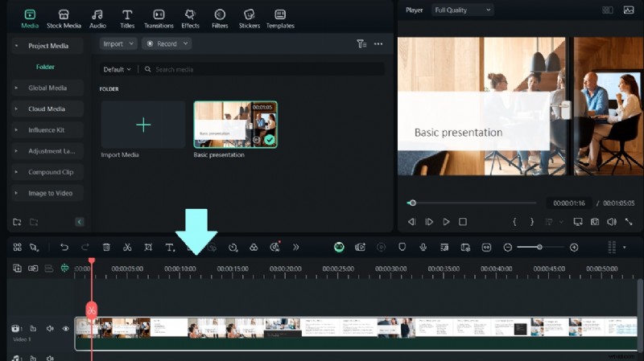644x361 pixels.
Task: Open the Import dropdown
Action: (x=118, y=44)
